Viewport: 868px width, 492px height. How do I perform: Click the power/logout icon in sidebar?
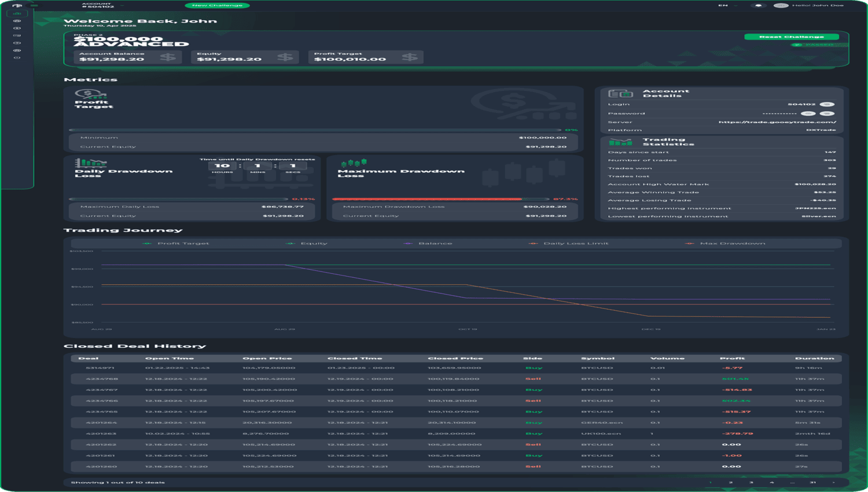(x=17, y=58)
